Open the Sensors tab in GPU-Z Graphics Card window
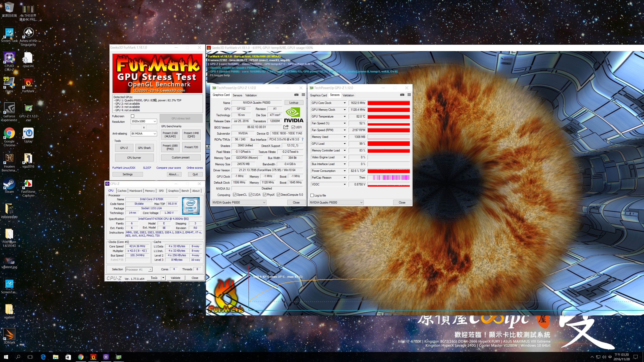Viewport: 644px width, 362px height. point(237,95)
